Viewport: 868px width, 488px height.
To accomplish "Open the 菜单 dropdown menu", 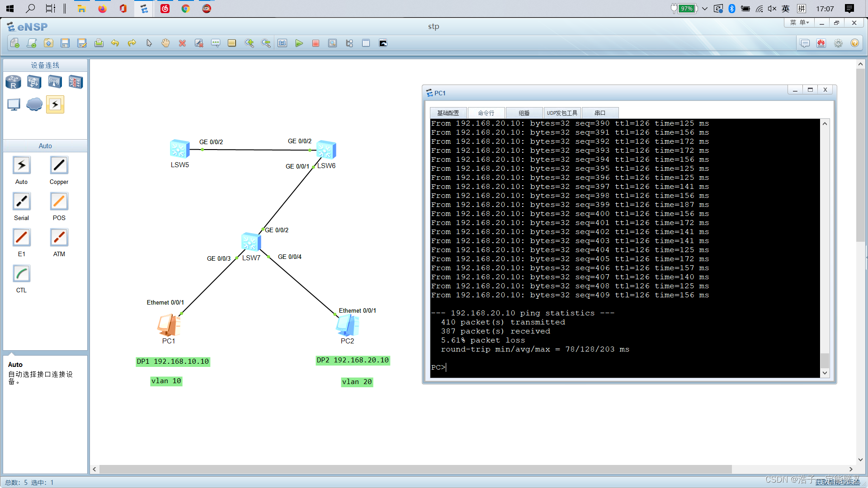I will (x=799, y=23).
